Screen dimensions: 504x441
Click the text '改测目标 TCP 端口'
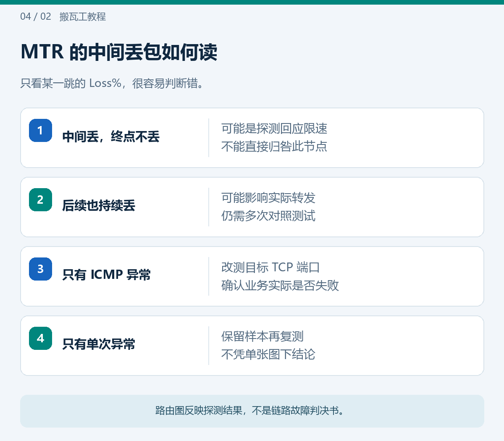(271, 267)
